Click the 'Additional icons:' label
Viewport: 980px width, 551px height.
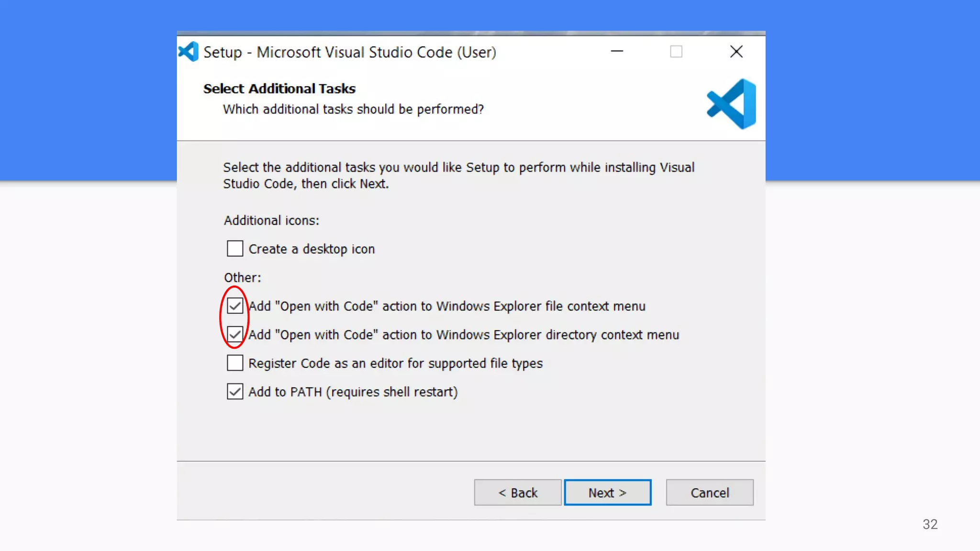coord(271,220)
